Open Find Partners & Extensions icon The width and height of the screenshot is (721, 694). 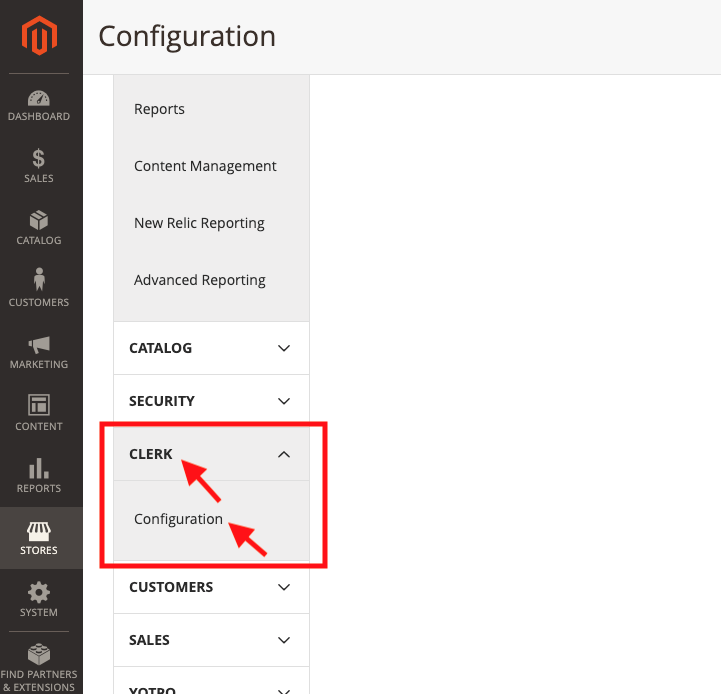39,654
